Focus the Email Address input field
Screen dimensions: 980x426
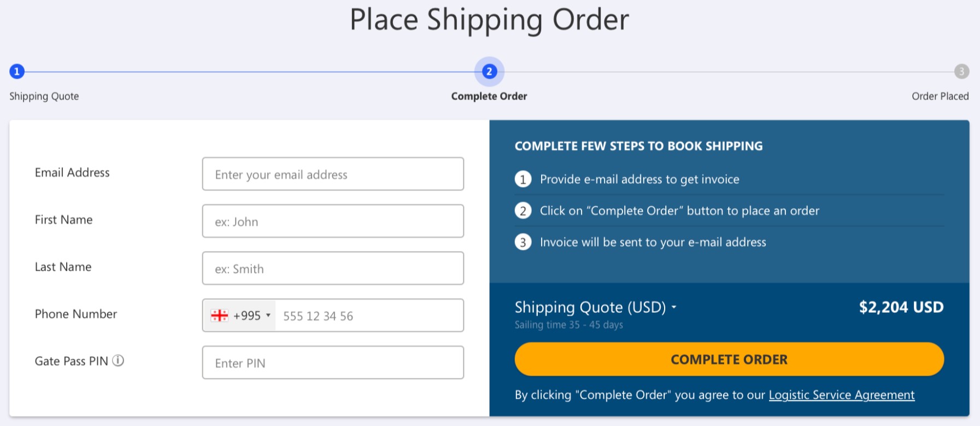tap(333, 174)
